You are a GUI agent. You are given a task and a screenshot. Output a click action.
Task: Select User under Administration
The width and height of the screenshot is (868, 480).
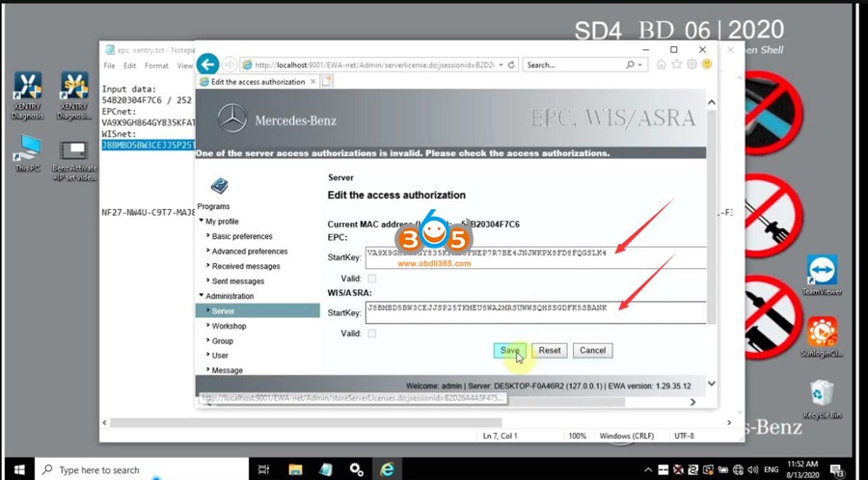pos(220,355)
